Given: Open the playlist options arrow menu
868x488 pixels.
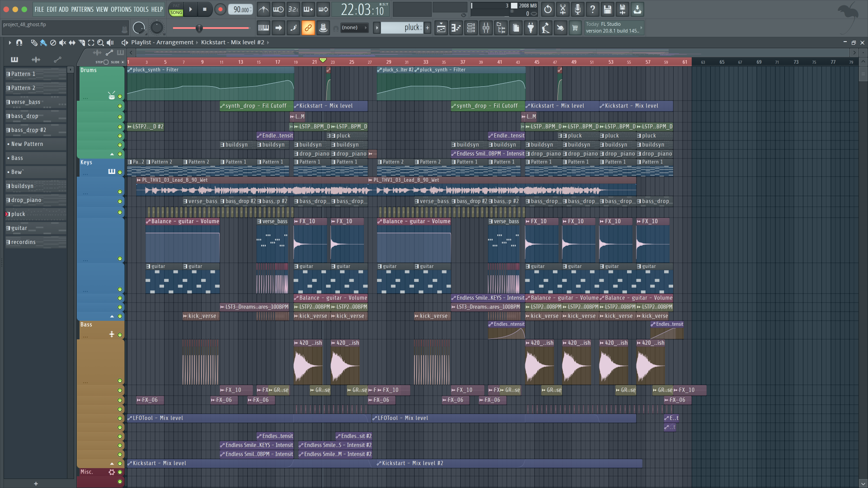Looking at the screenshot, I should [9, 42].
